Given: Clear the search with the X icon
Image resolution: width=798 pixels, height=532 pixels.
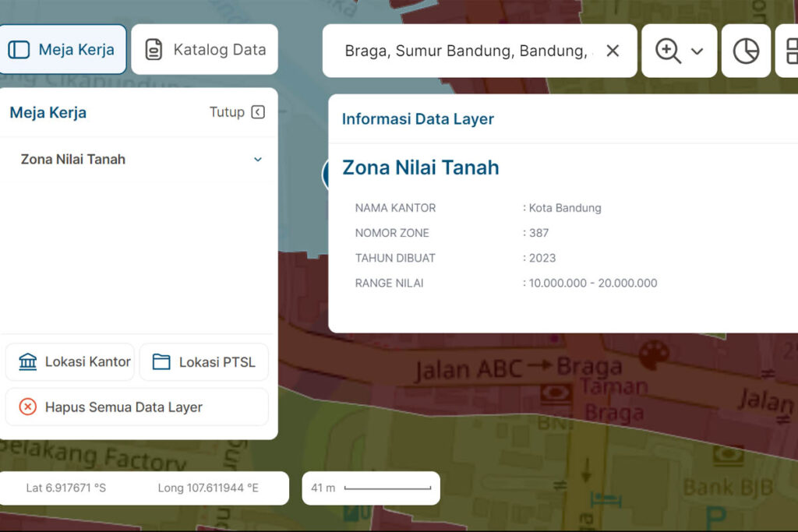Looking at the screenshot, I should 613,50.
